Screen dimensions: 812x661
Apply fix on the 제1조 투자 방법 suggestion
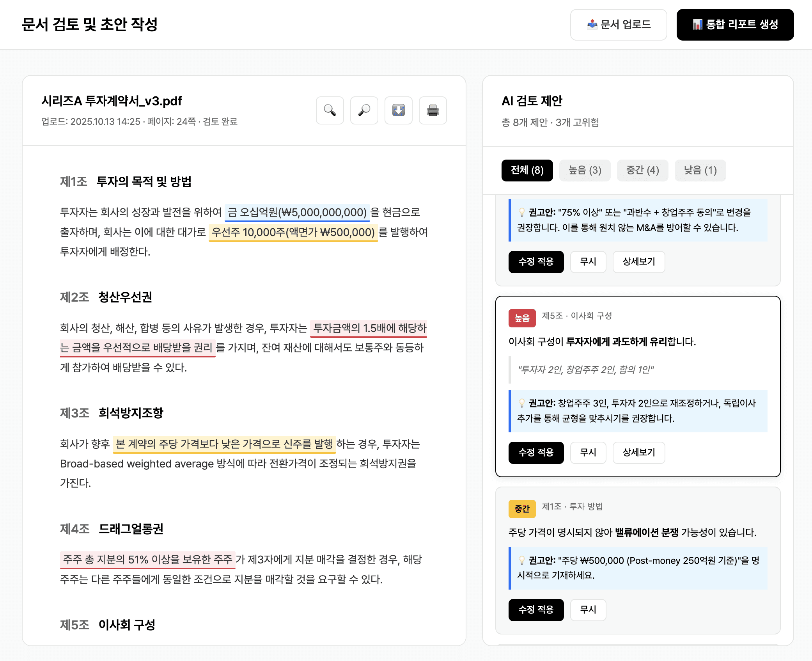(x=536, y=609)
